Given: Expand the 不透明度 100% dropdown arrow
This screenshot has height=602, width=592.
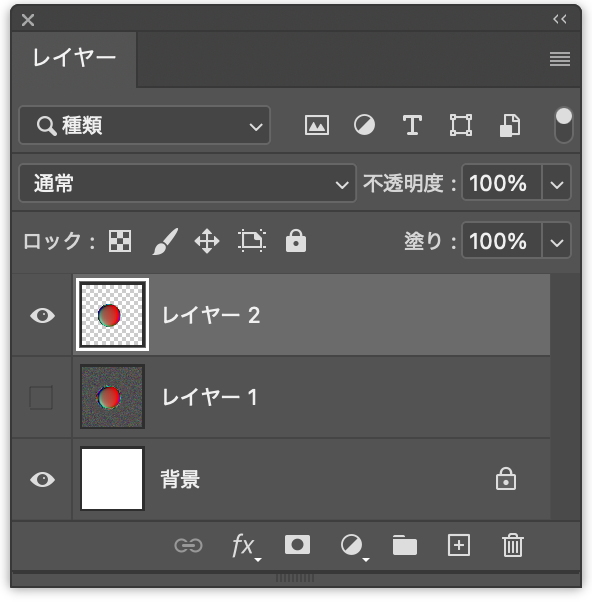Looking at the screenshot, I should point(556,183).
